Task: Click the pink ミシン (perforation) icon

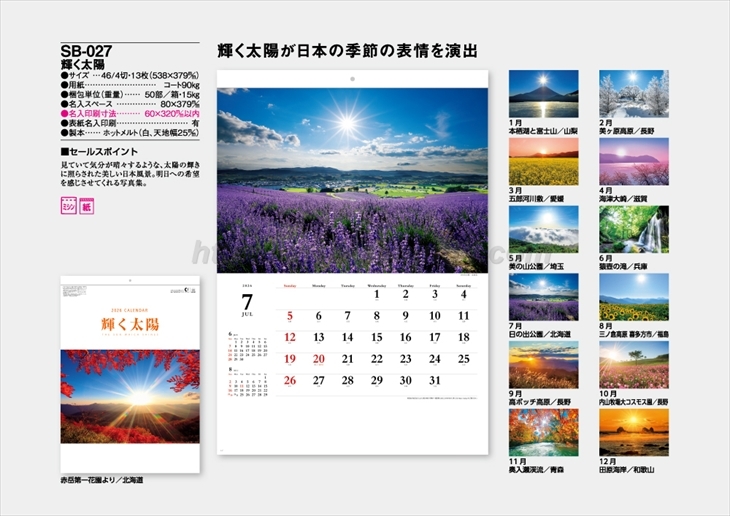Action: tap(70, 207)
